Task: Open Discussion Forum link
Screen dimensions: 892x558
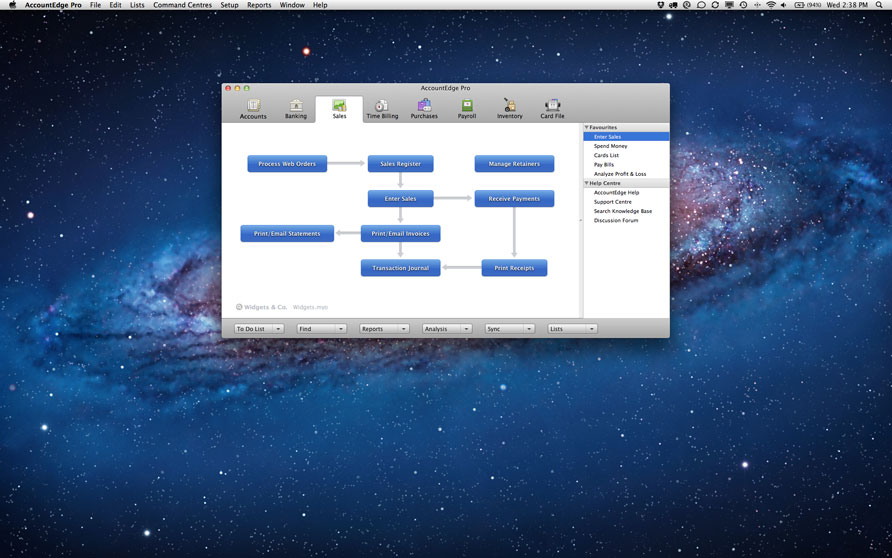Action: (x=616, y=220)
